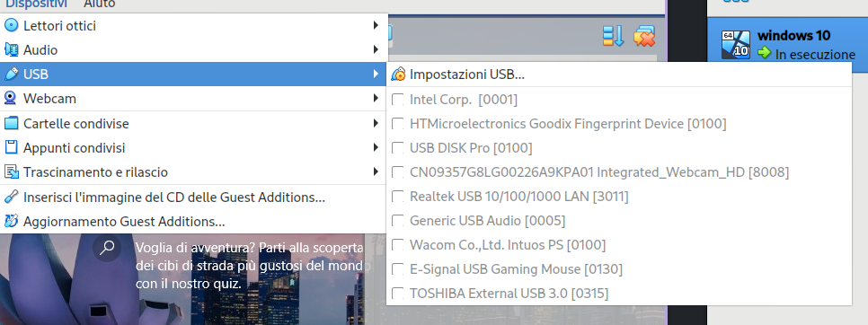Click the Webcam icon in menu
This screenshot has height=325, width=868.
point(11,99)
